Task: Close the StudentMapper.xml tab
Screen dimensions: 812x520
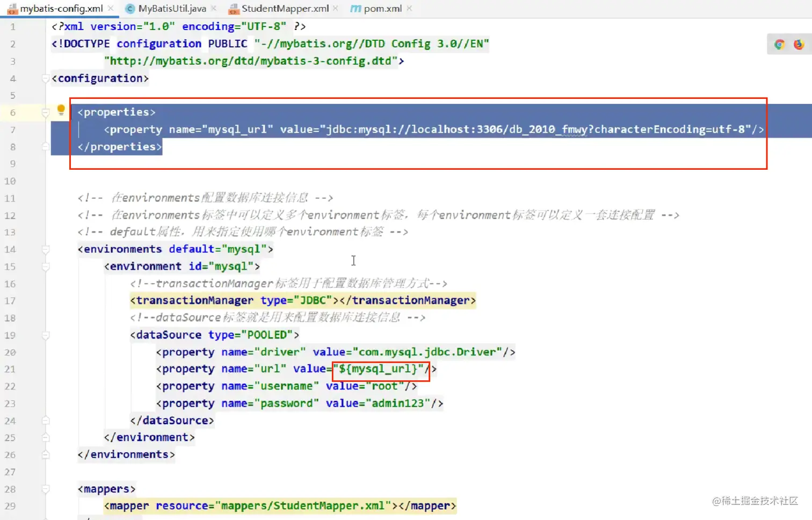Action: [336, 9]
